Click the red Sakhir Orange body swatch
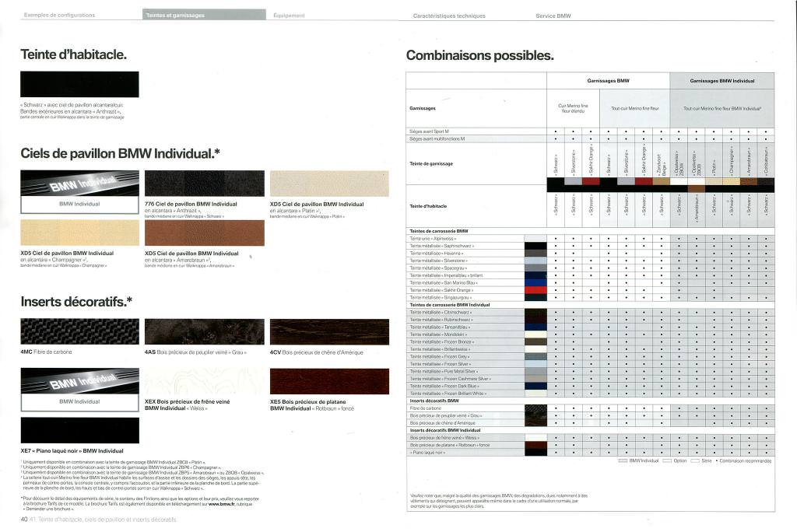Screen dimensions: 797x532 coord(535,290)
